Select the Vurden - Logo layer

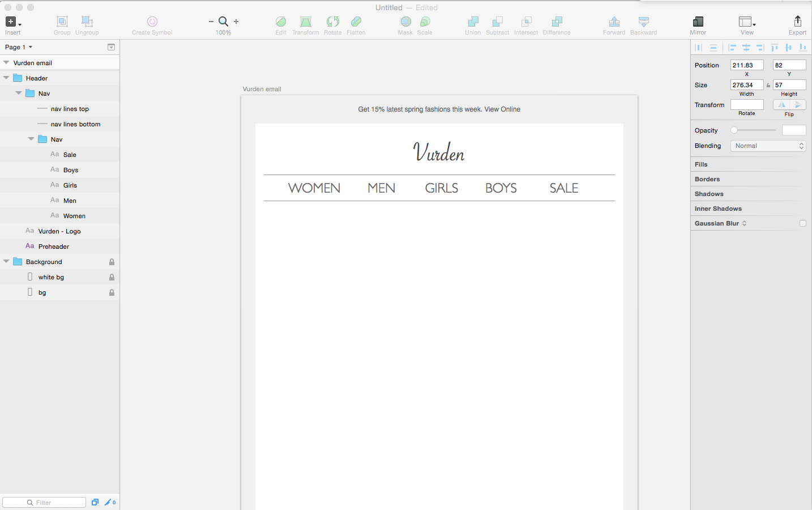(x=59, y=231)
